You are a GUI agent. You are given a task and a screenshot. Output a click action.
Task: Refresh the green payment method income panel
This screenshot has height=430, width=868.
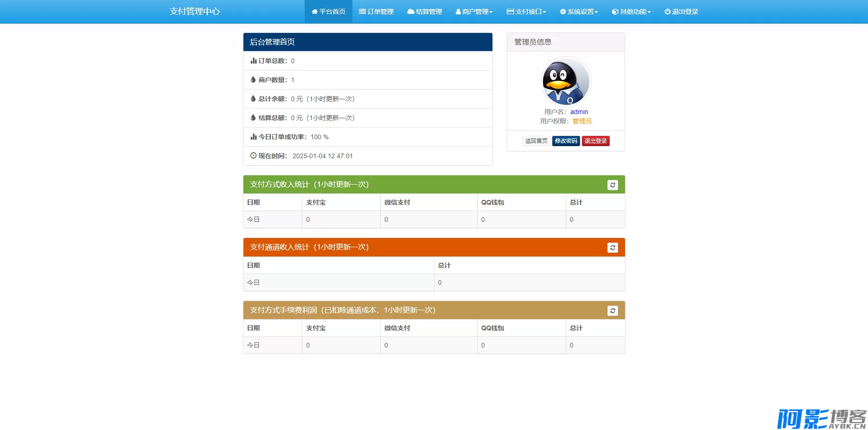coord(613,185)
